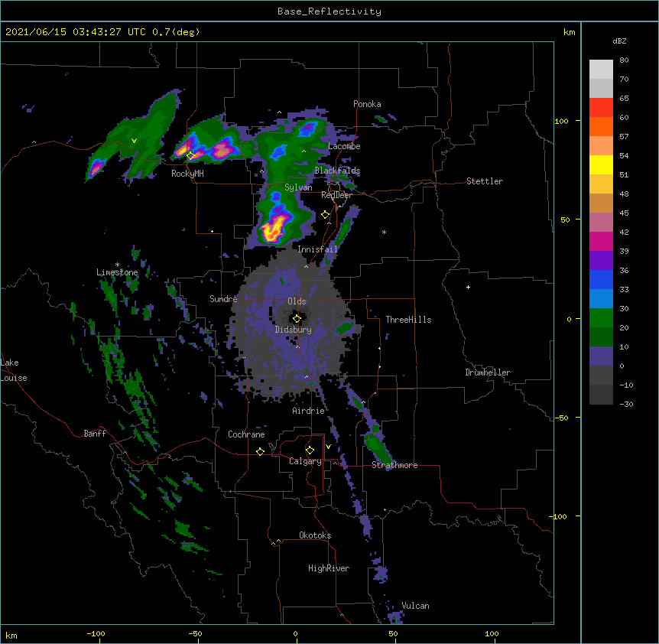Click the green 30 dBZ legend swatch

pyautogui.click(x=601, y=318)
